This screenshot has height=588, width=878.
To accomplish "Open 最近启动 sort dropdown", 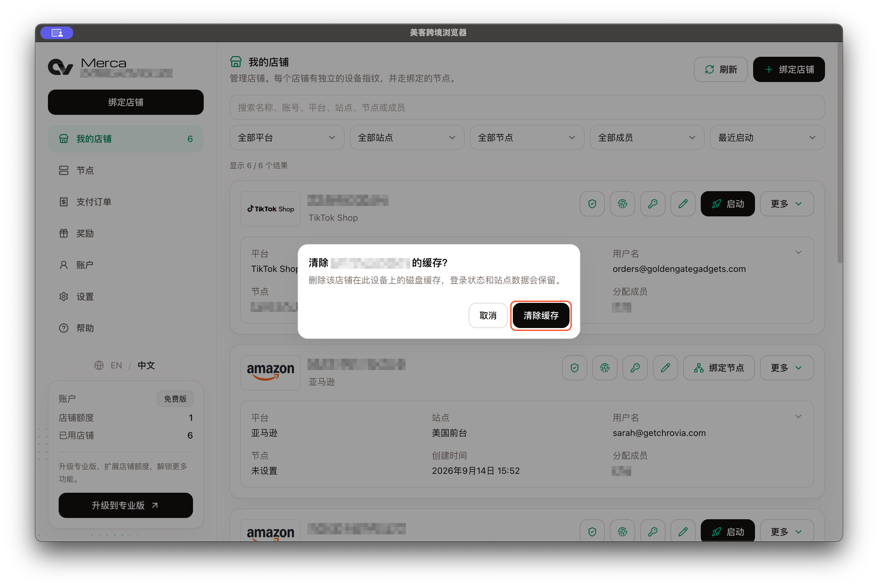I will (x=767, y=138).
